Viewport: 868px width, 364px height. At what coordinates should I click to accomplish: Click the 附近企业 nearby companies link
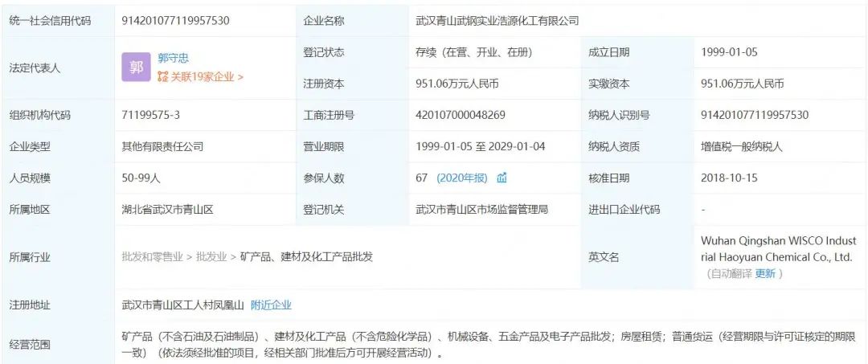pyautogui.click(x=271, y=305)
